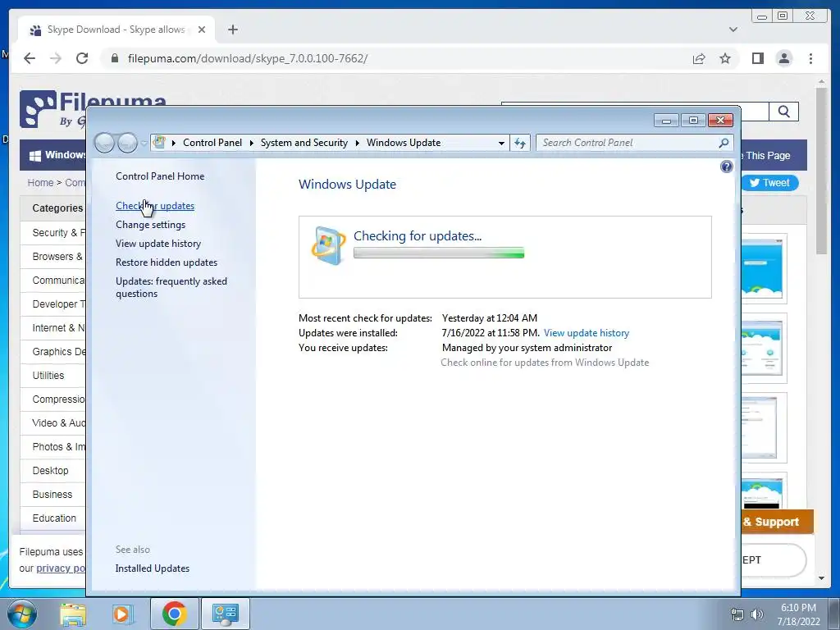Select the Skype Download browser tab
The height and width of the screenshot is (630, 840).
click(116, 30)
